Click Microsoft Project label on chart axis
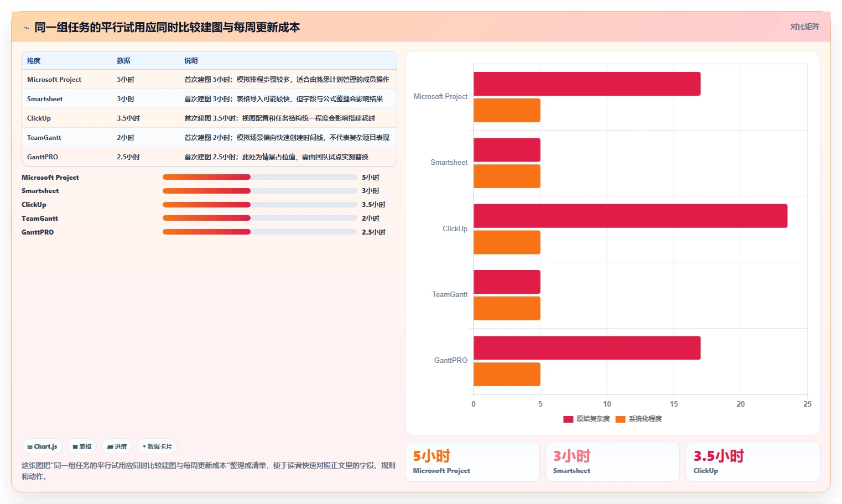Viewport: 842px width, 504px height. [x=440, y=96]
